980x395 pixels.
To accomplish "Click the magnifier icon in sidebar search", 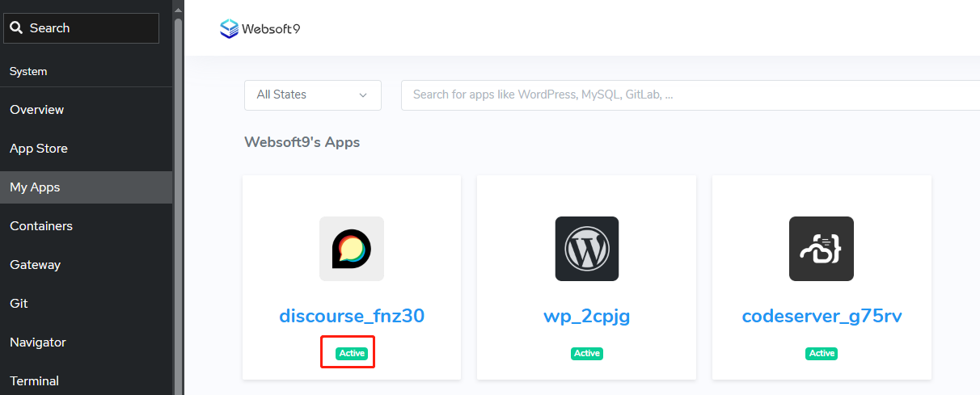I will click(x=16, y=28).
